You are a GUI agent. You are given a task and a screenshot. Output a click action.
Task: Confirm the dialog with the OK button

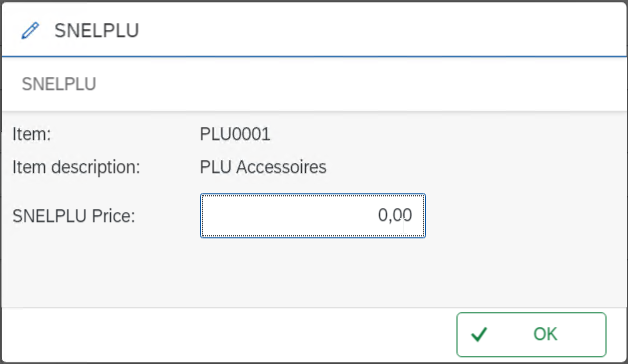(531, 334)
